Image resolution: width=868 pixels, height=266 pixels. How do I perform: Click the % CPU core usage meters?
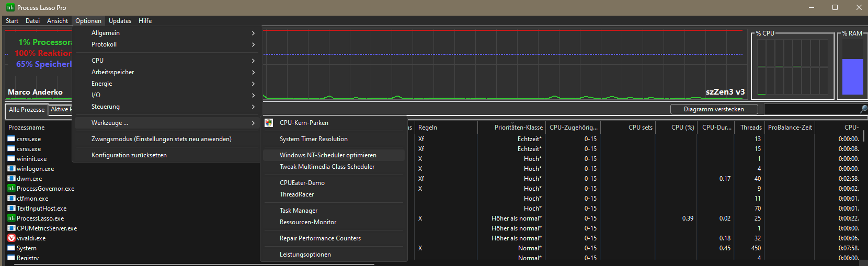(793, 67)
